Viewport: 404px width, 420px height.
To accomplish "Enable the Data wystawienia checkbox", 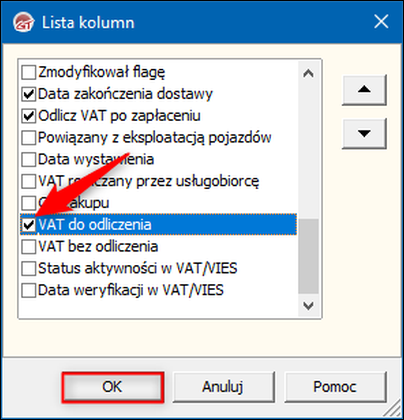I will [29, 159].
